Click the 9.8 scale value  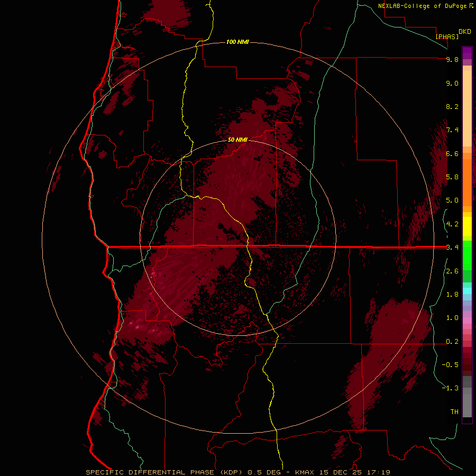(452, 59)
